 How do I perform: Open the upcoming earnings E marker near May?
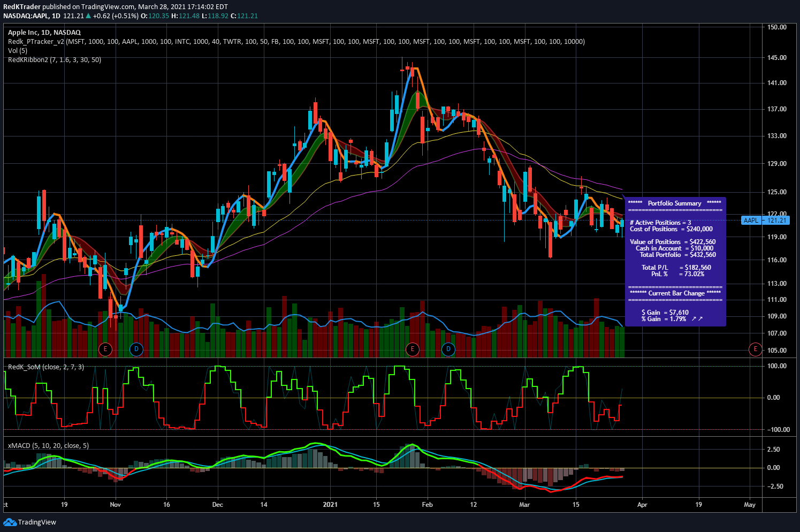(x=755, y=349)
